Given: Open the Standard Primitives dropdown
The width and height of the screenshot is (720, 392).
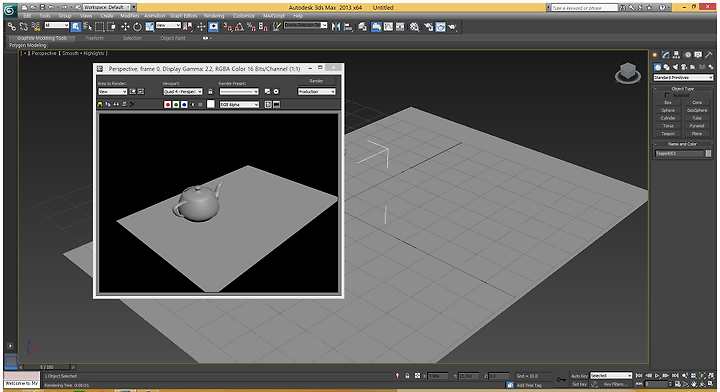Looking at the screenshot, I should [x=683, y=78].
